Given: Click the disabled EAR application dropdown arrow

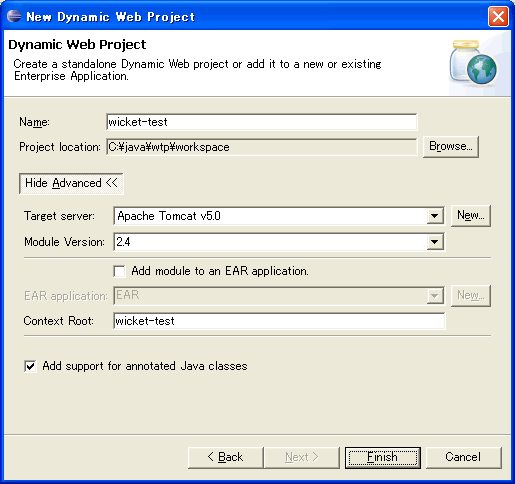Looking at the screenshot, I should click(x=435, y=296).
